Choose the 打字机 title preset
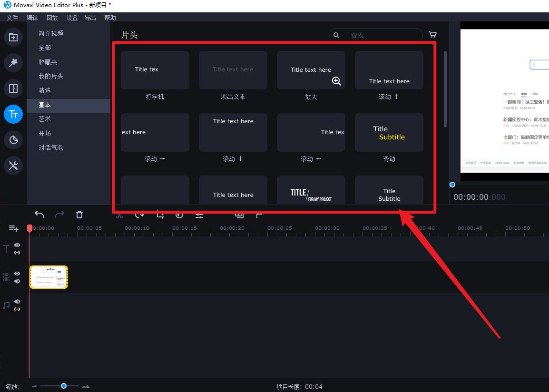549x392 pixels. click(x=155, y=70)
